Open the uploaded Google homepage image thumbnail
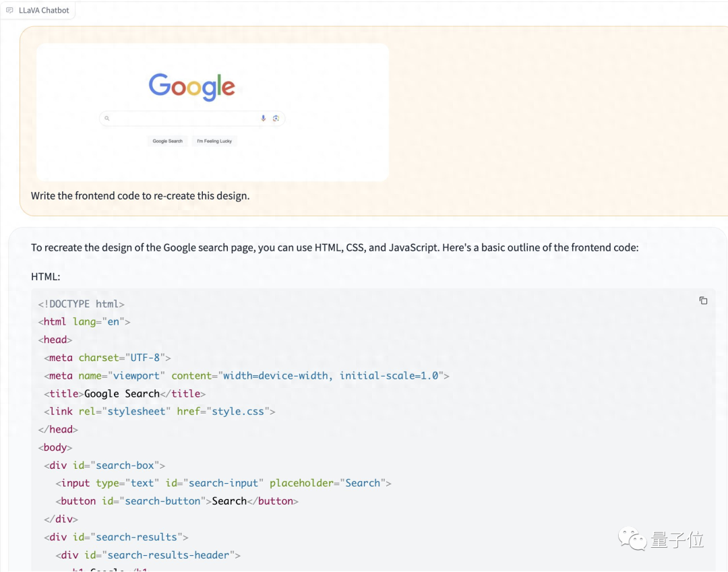The width and height of the screenshot is (728, 572). point(212,112)
